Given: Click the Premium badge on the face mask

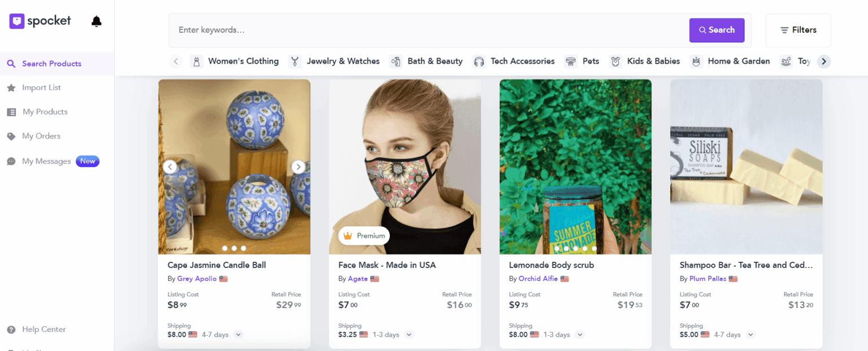Looking at the screenshot, I should 363,235.
